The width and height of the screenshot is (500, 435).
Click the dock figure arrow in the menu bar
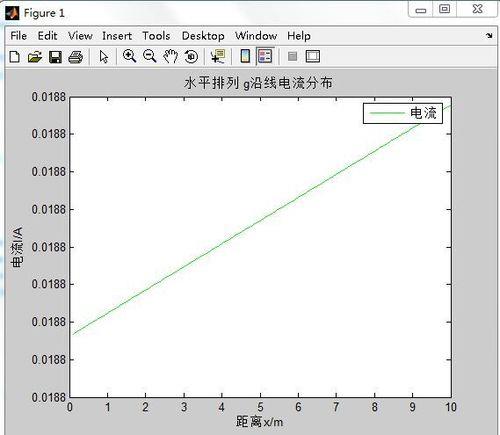[489, 36]
